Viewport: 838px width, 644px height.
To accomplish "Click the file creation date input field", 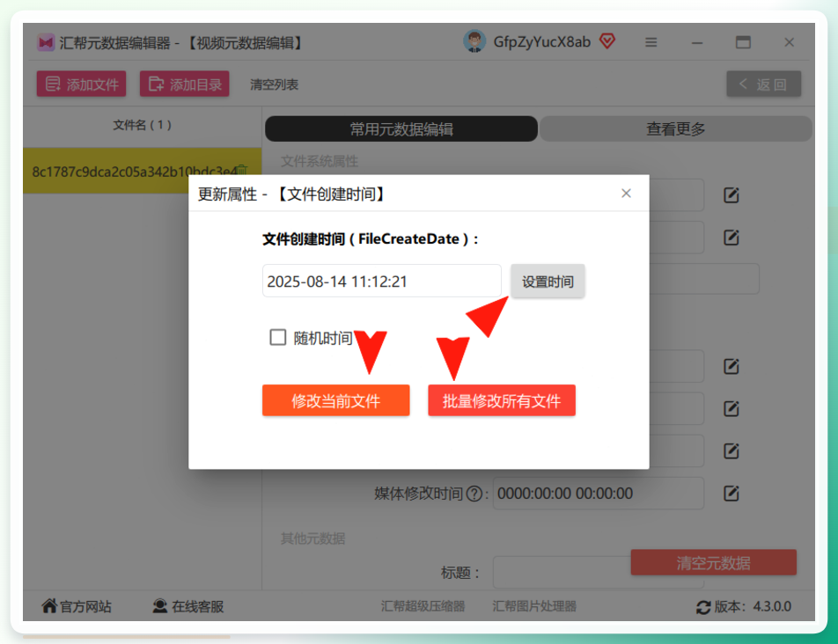I will tap(382, 281).
